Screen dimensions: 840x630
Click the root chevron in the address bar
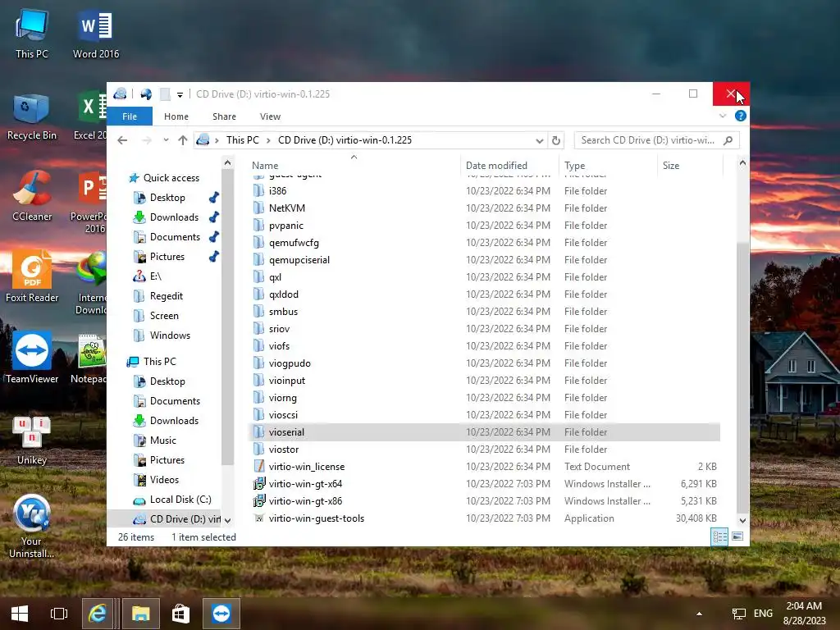(217, 140)
